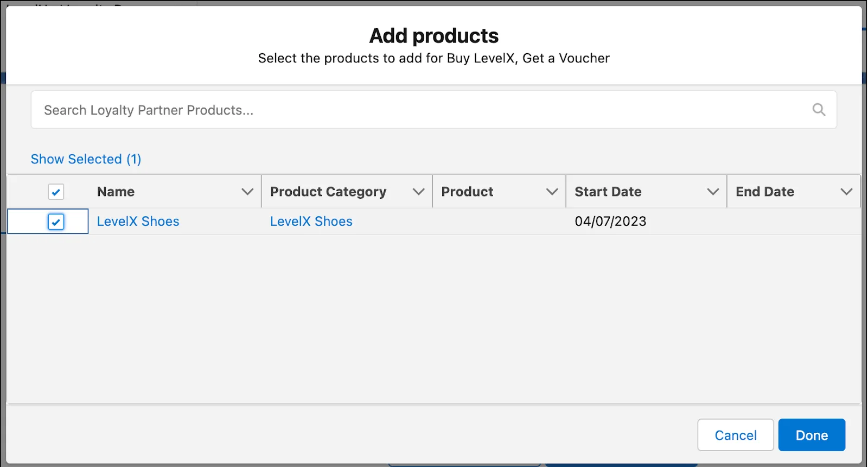Open LevelX Shoes link in Name column
The height and width of the screenshot is (467, 868).
point(138,222)
